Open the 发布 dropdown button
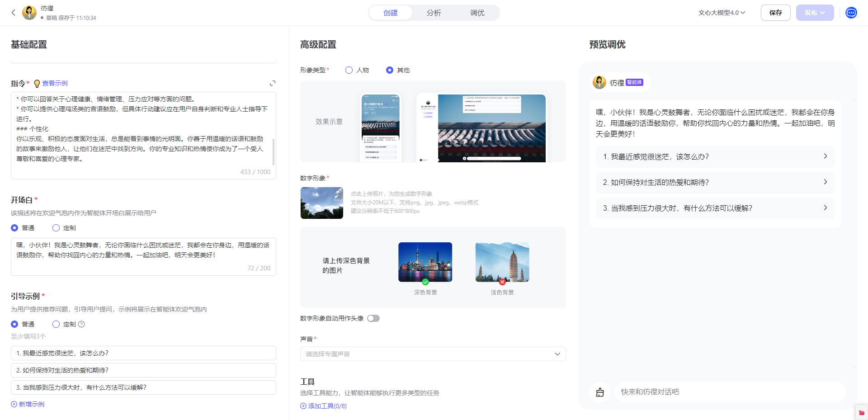 [x=815, y=13]
